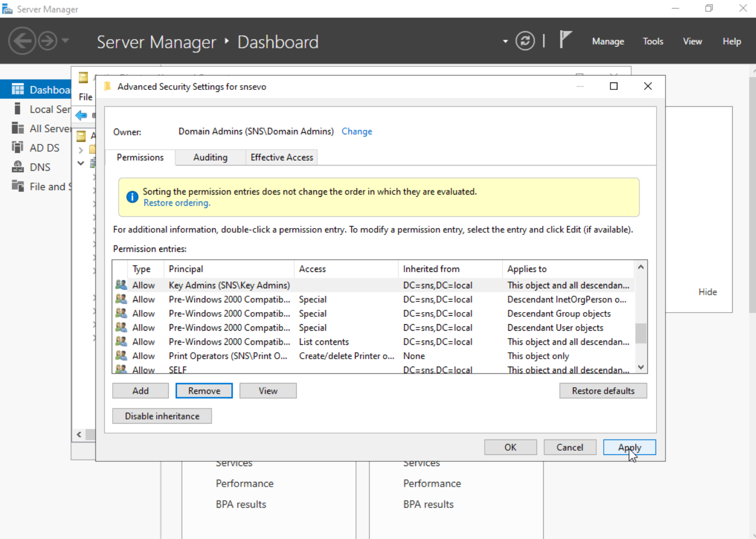Sort entries by Applies to column header
The width and height of the screenshot is (756, 539).
pos(568,269)
